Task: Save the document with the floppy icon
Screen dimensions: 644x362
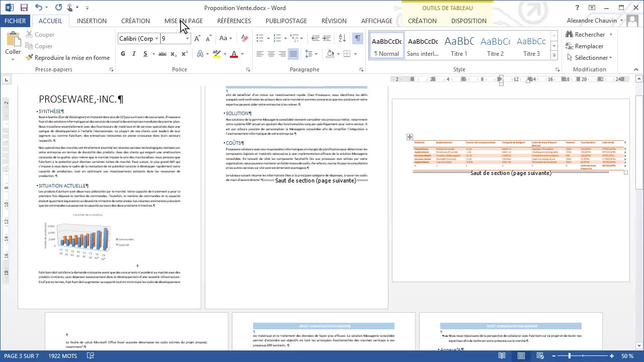Action: pyautogui.click(x=24, y=8)
